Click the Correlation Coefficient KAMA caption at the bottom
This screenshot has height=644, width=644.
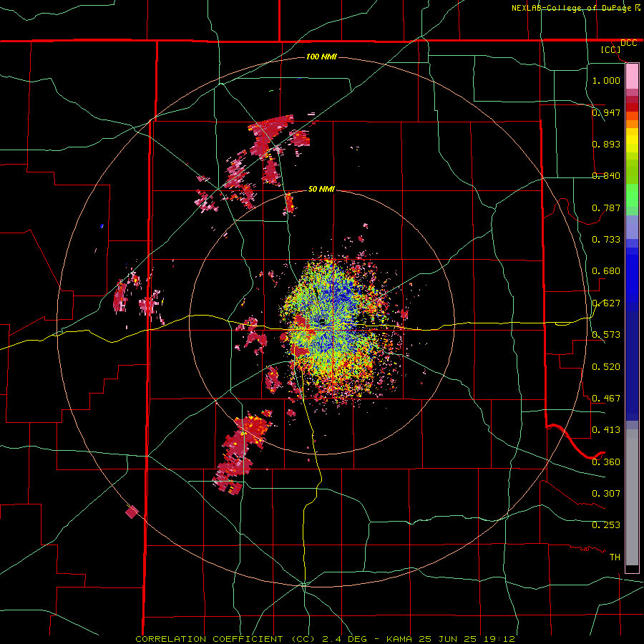tap(325, 639)
